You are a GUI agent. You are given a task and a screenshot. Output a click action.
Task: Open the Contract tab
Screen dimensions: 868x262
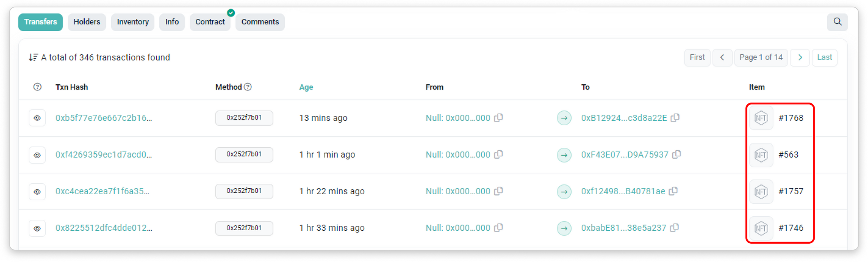(210, 22)
